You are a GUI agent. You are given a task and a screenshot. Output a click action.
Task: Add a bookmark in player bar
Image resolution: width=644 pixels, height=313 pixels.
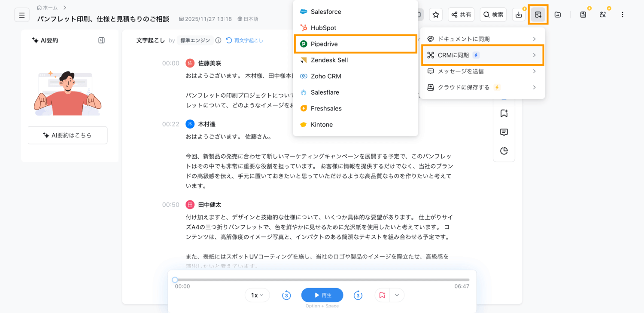[x=382, y=295]
